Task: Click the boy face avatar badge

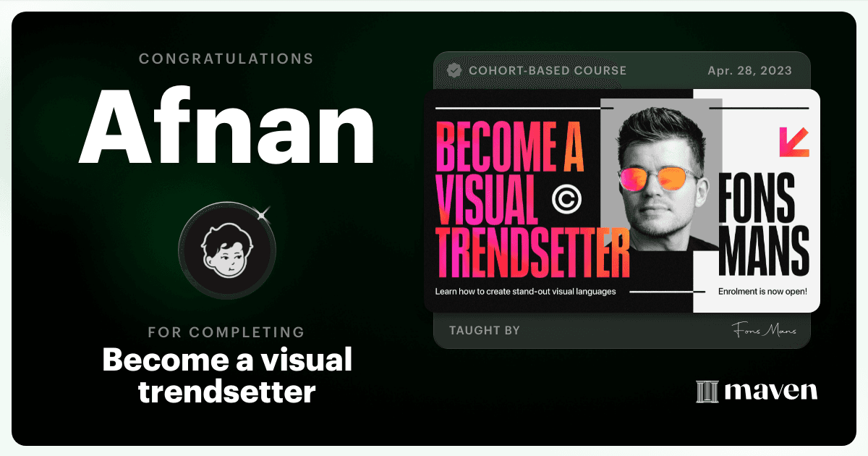Action: point(227,249)
